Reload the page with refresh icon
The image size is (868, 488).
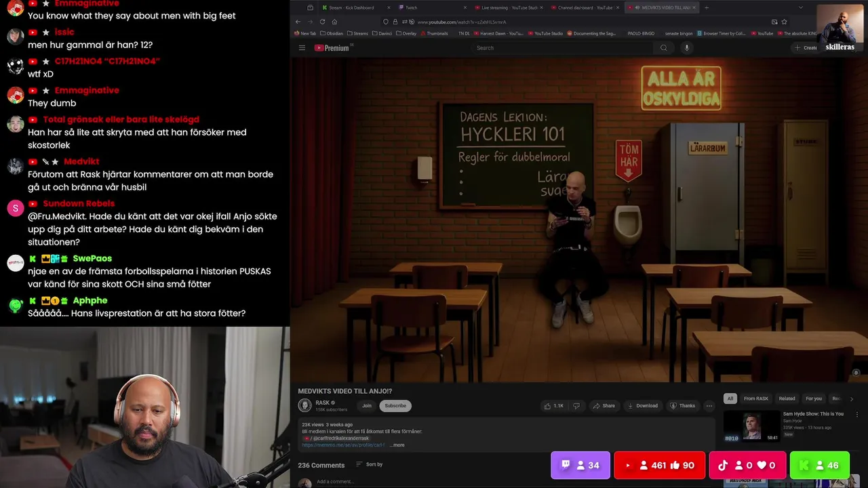tap(322, 22)
